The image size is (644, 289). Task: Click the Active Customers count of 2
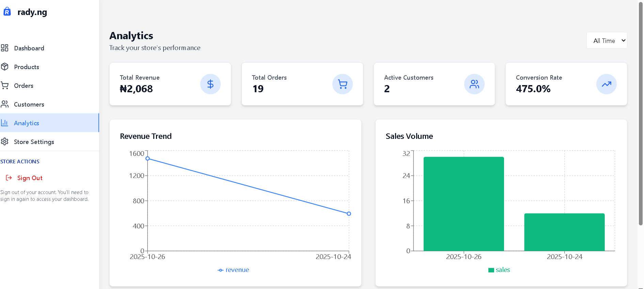(387, 89)
